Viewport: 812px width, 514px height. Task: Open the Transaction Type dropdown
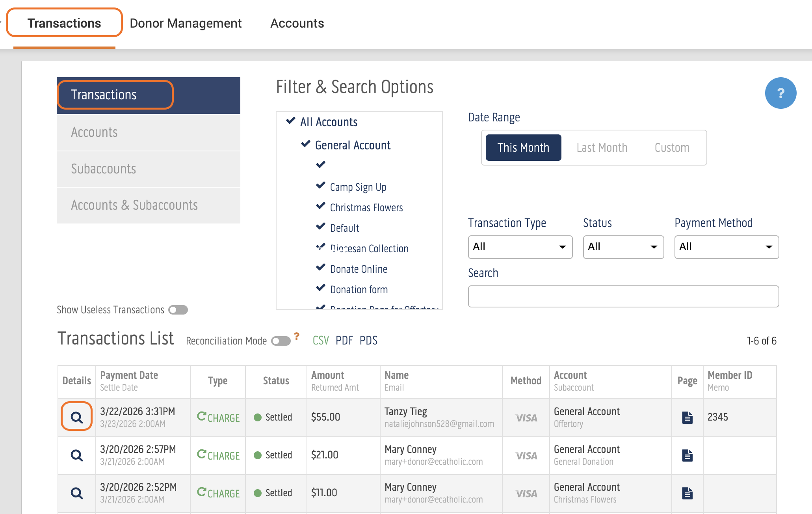[x=520, y=247]
